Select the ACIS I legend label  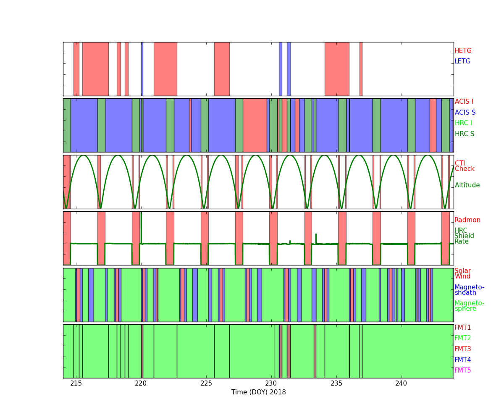(464, 102)
